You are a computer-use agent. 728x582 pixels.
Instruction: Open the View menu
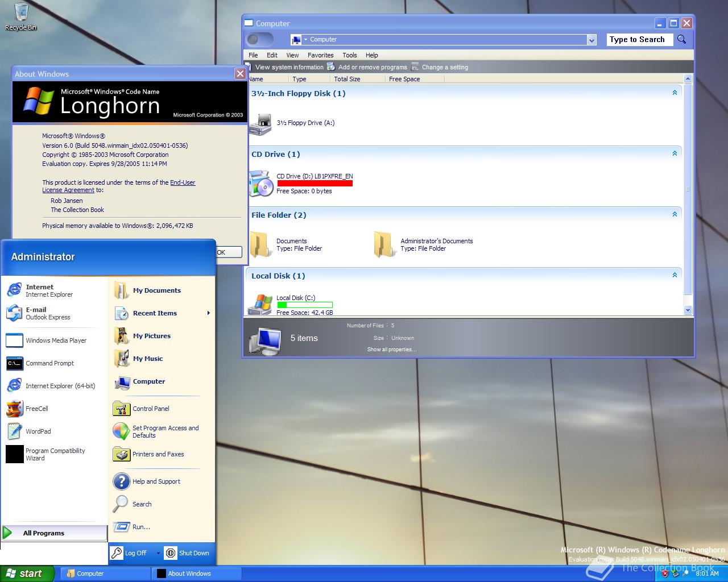coord(292,55)
